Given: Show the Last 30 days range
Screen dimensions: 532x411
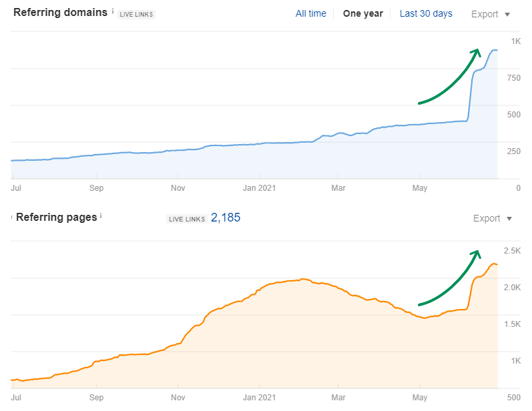Looking at the screenshot, I should click(426, 13).
